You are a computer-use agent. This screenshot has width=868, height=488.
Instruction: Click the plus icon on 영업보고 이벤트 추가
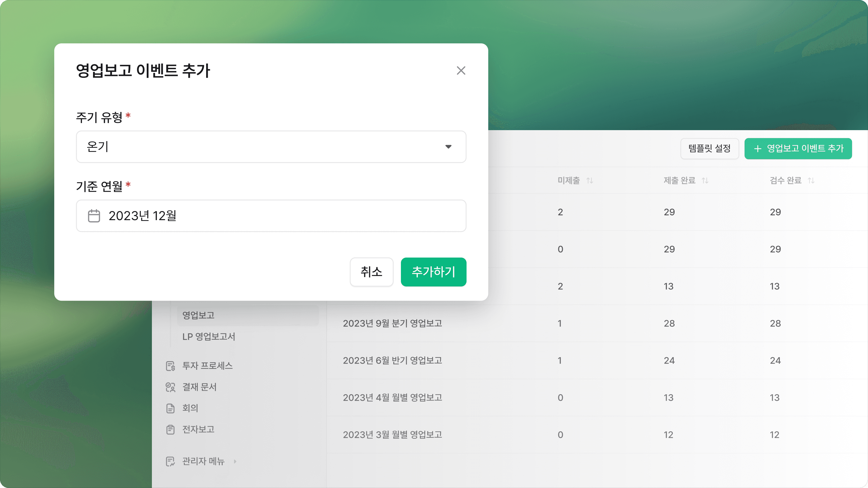point(758,149)
